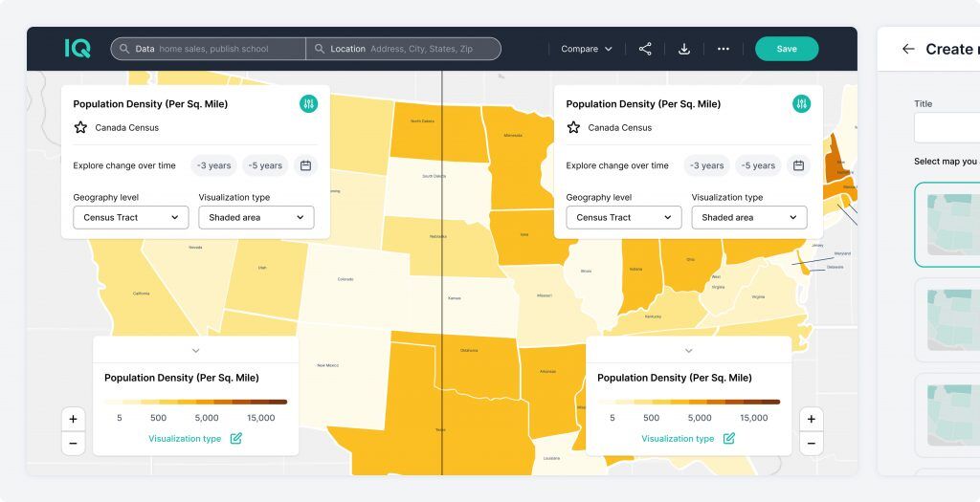Click right legend color gradient bar
The image size is (980, 502).
click(x=689, y=403)
